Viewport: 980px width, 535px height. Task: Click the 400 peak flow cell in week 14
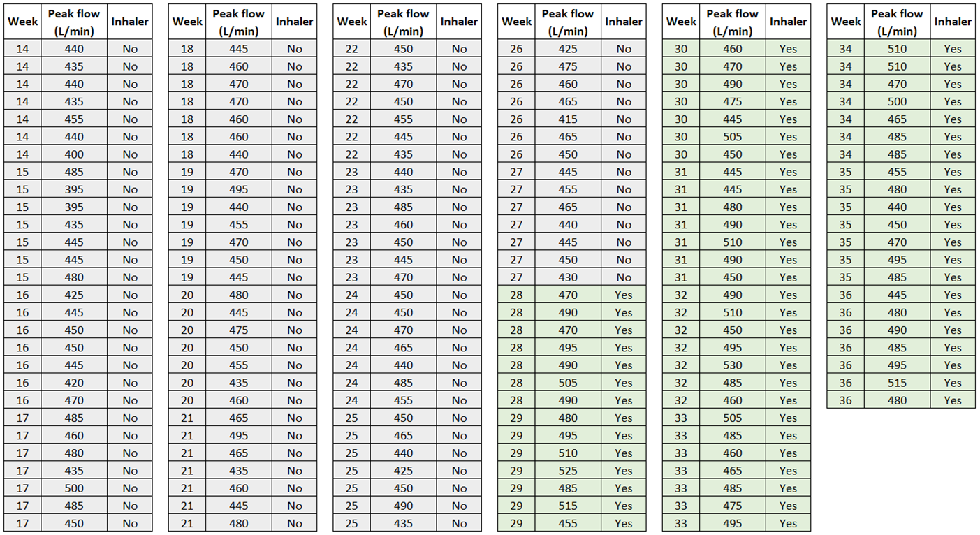click(x=73, y=154)
